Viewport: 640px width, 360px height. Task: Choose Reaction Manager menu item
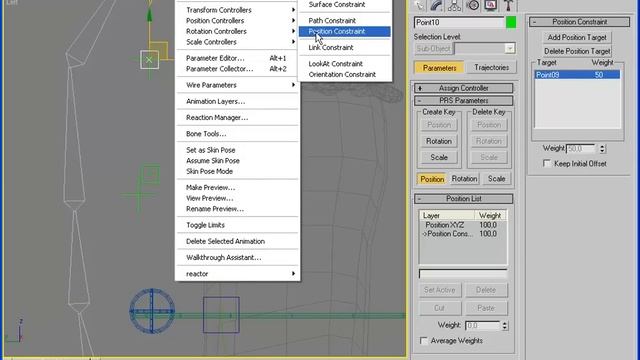point(239,118)
